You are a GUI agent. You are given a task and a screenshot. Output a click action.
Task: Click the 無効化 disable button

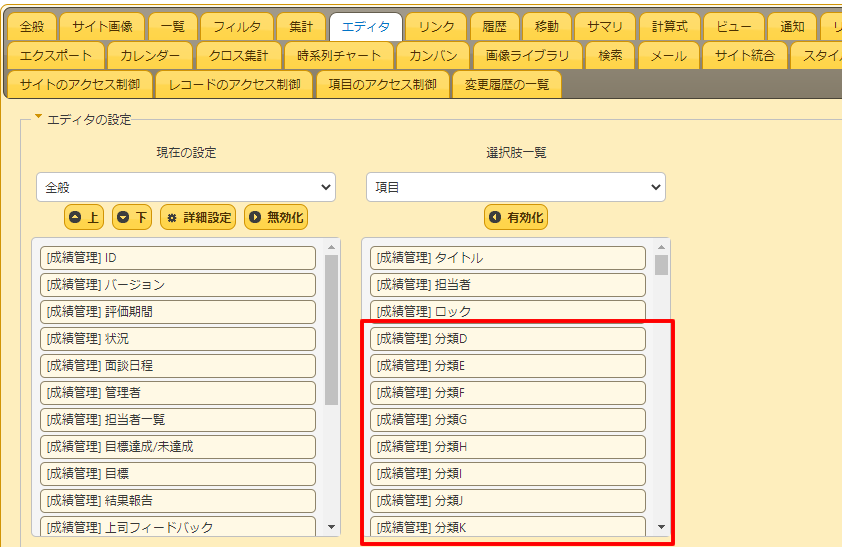pos(276,217)
